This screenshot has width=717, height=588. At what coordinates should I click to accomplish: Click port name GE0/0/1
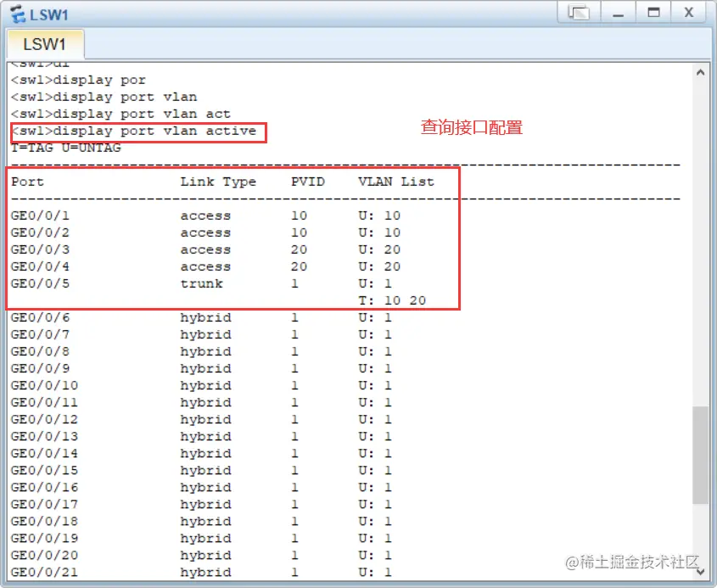click(x=40, y=216)
